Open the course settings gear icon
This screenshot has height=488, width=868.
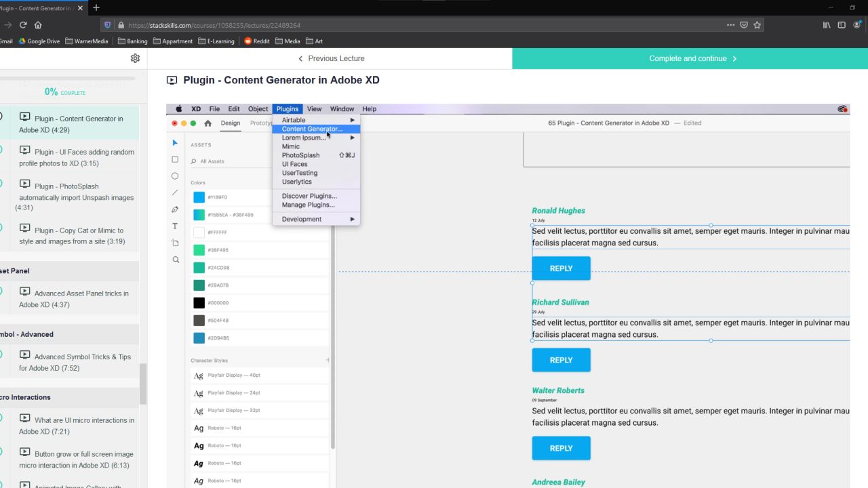[x=135, y=58]
